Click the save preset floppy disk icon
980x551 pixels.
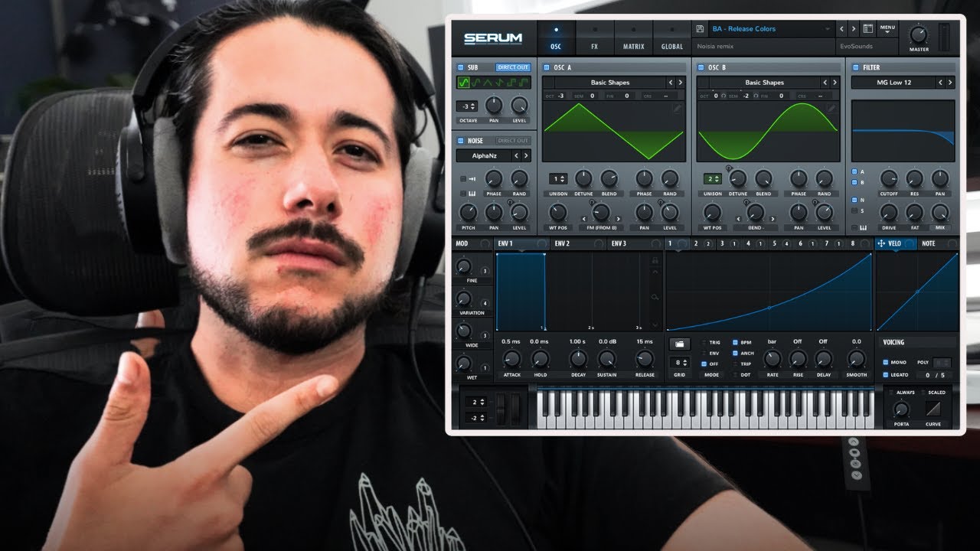click(x=700, y=29)
